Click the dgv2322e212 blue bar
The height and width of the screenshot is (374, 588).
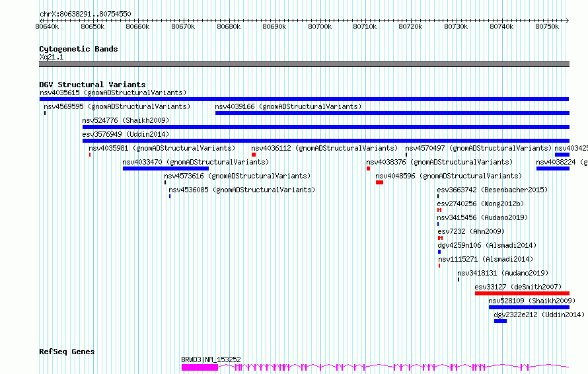pos(501,321)
